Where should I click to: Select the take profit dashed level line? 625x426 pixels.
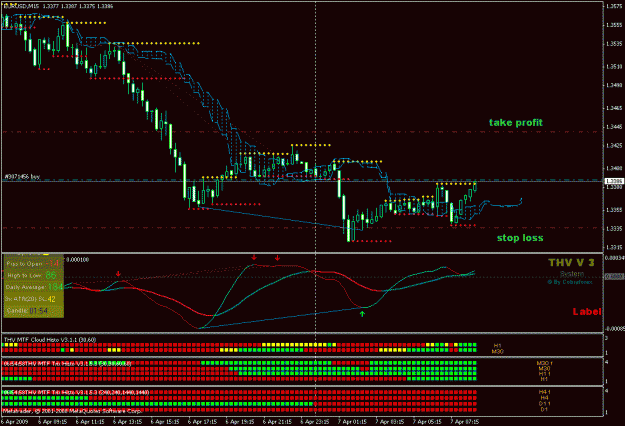tap(303, 132)
